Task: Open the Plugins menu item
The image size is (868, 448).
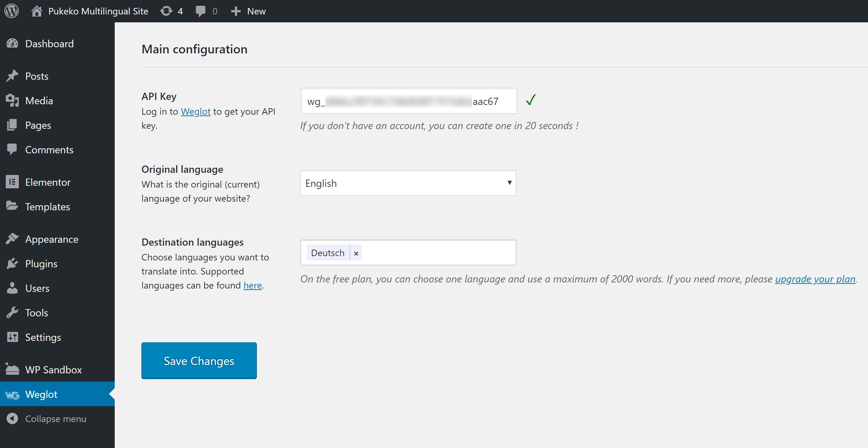Action: click(x=57, y=264)
